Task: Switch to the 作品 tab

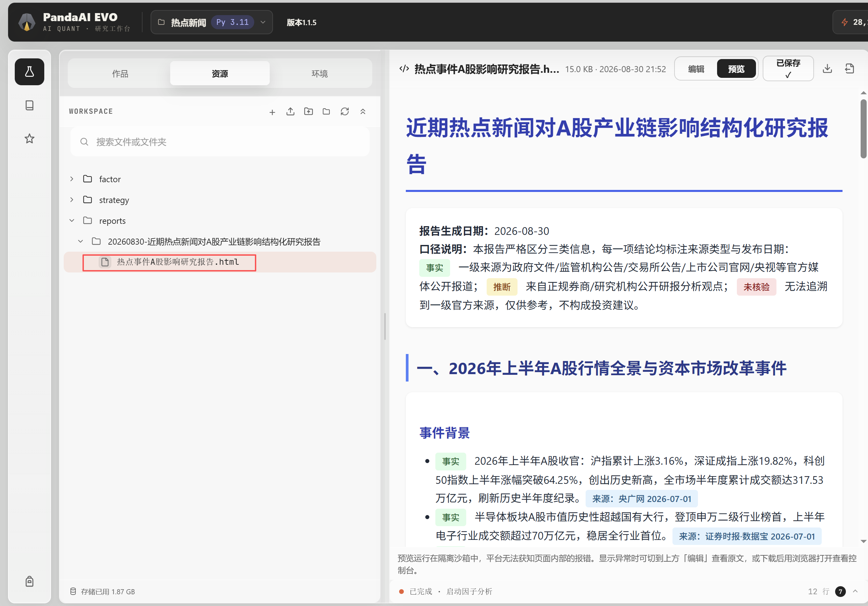Action: (120, 73)
